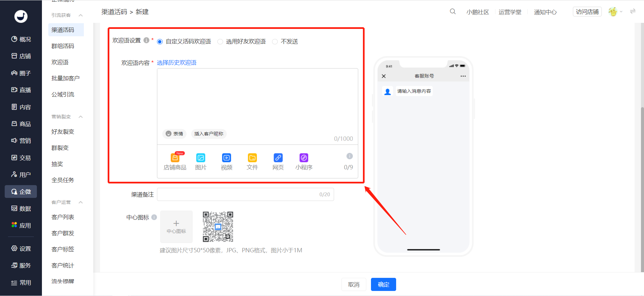The image size is (644, 296).
Task: Click the 欢迎语设置 info icon
Action: click(146, 40)
